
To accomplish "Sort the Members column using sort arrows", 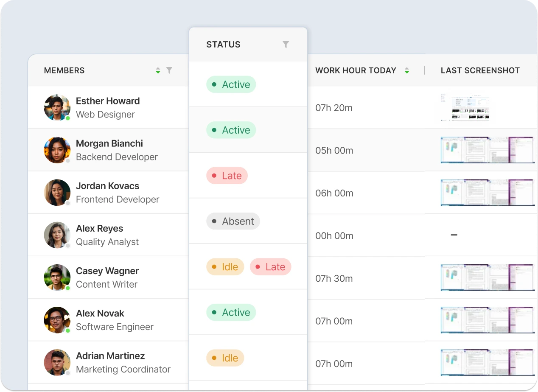I will (158, 70).
